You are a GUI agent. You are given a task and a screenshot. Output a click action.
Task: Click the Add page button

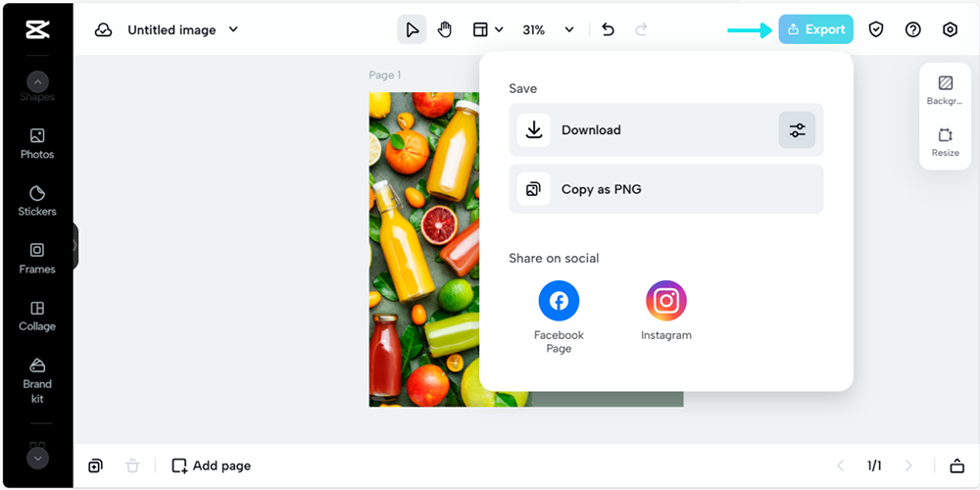click(212, 465)
